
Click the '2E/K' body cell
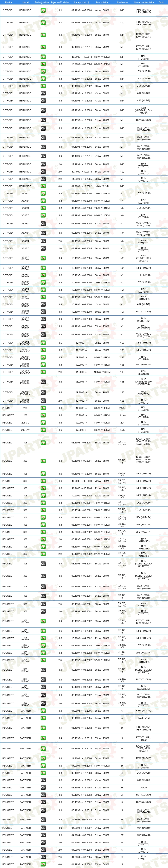[x=122, y=430]
